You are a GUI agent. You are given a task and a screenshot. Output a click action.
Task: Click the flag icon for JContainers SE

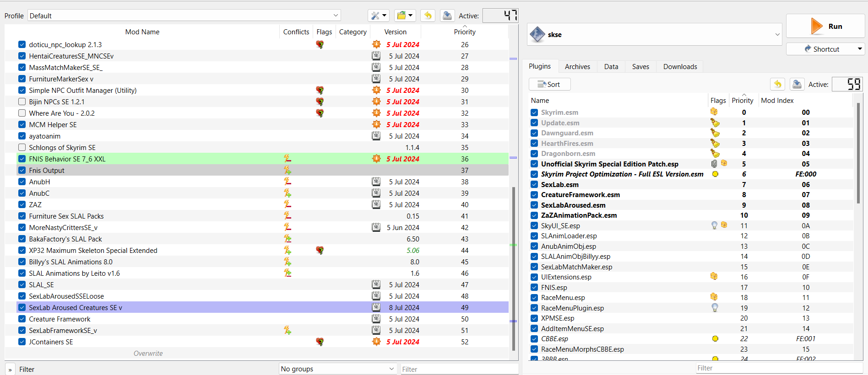point(320,342)
